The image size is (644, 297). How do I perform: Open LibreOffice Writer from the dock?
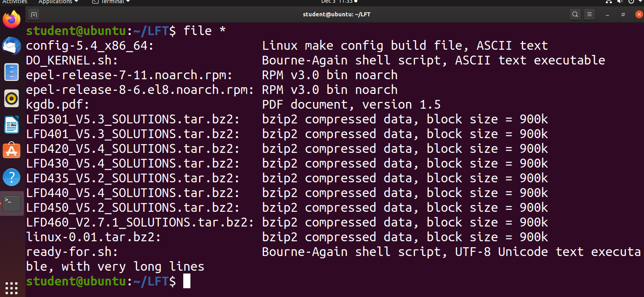(x=12, y=125)
